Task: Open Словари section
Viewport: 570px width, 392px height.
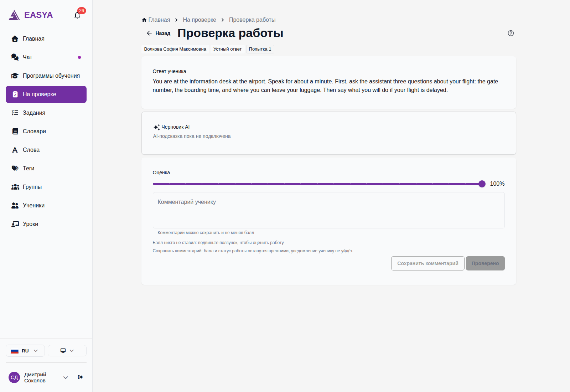Action: 46,131
